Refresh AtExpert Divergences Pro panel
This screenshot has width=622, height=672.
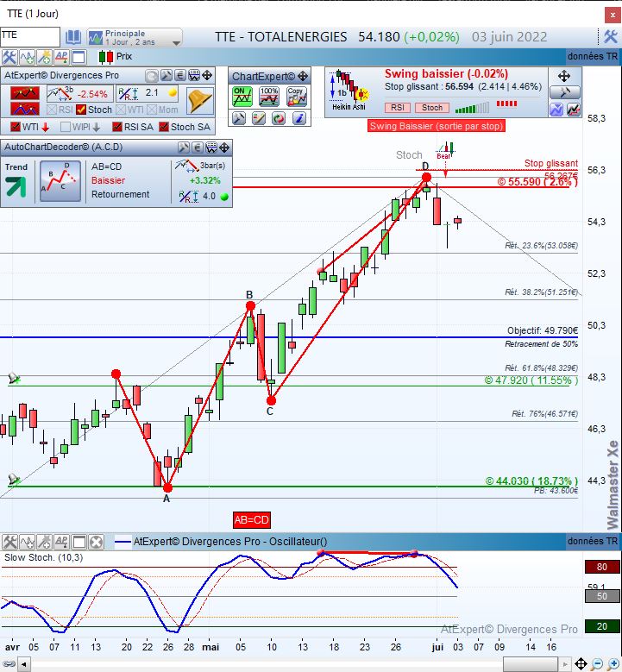[151, 76]
